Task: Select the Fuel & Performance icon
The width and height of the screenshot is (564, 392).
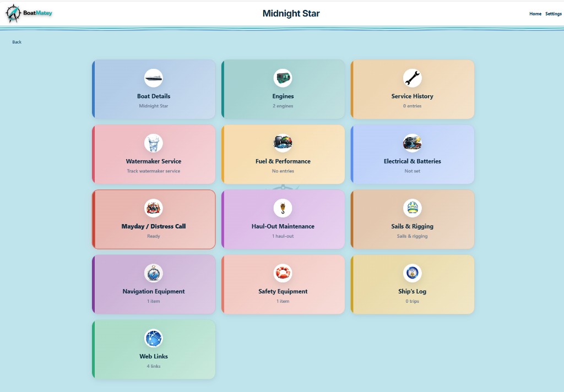Action: pyautogui.click(x=283, y=143)
